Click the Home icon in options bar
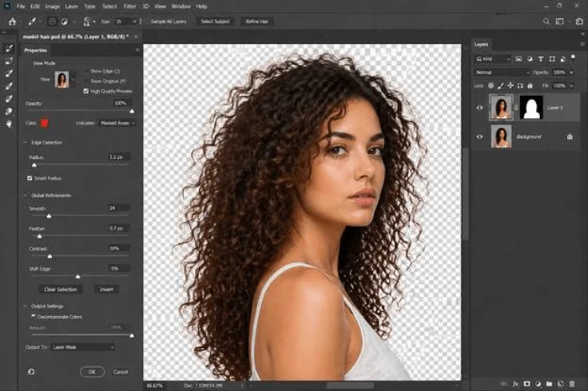Image resolution: width=588 pixels, height=391 pixels. point(12,22)
